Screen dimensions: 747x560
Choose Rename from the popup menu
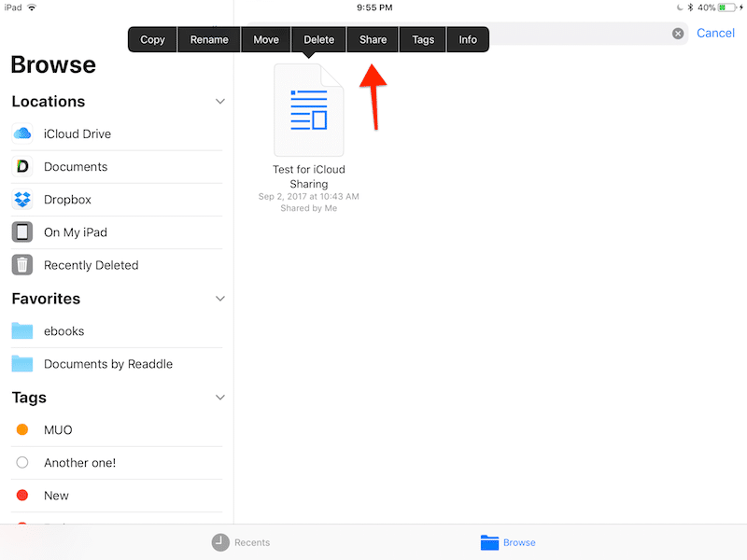209,39
